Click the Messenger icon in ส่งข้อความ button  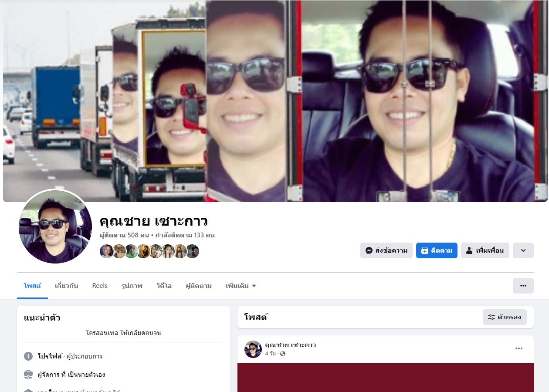click(x=369, y=250)
